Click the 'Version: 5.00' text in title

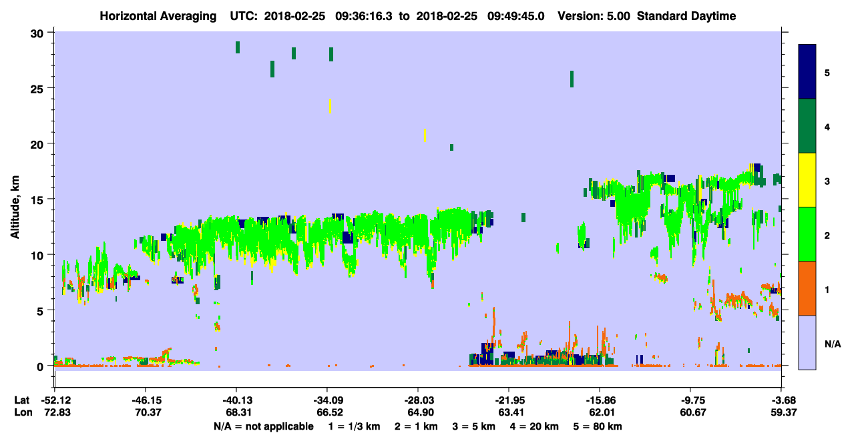click(596, 16)
